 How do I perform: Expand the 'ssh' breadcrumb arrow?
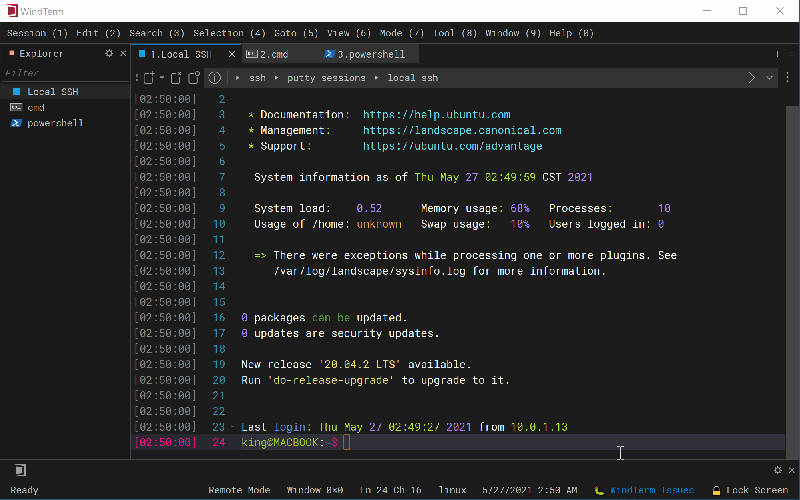point(237,78)
